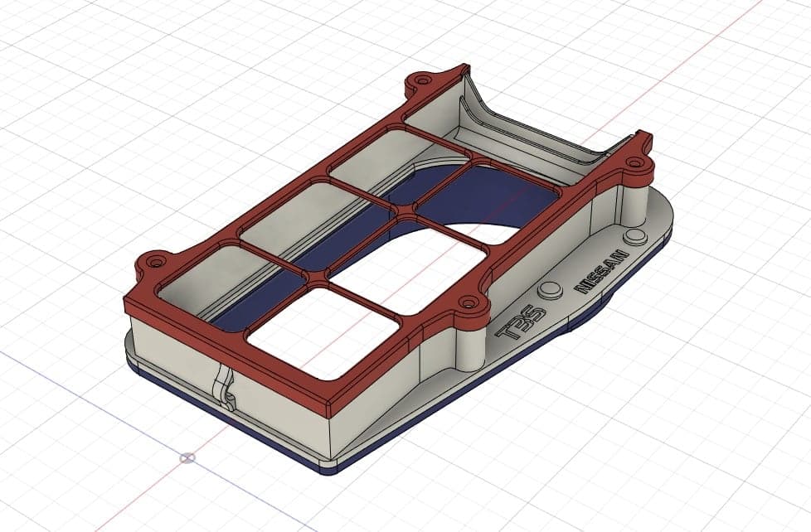Select the embossed NISSAN text on the model
Screen dimensions: 811x532
[601, 272]
